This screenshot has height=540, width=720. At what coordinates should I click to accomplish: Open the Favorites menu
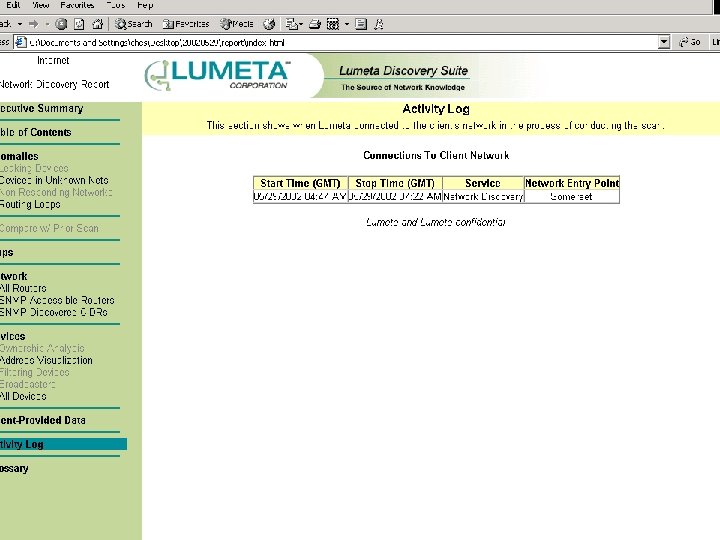(x=77, y=5)
